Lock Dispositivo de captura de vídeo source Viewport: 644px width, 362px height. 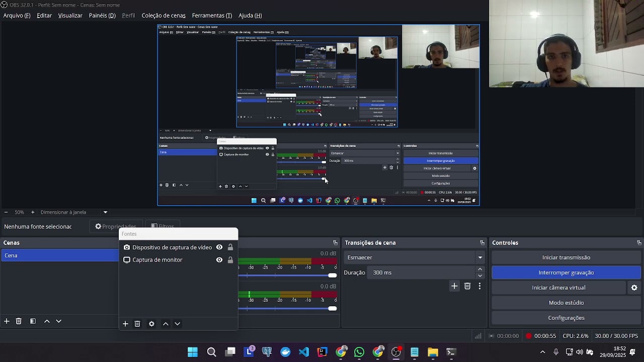pyautogui.click(x=230, y=247)
